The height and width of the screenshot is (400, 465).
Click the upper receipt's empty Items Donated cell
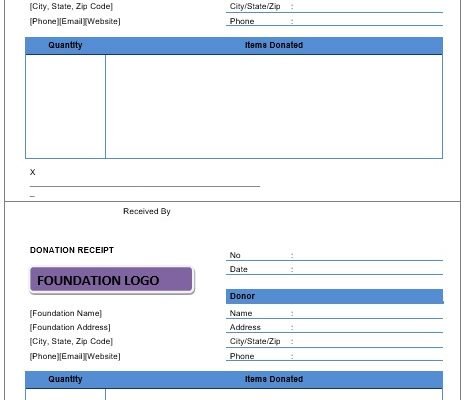pyautogui.click(x=274, y=106)
